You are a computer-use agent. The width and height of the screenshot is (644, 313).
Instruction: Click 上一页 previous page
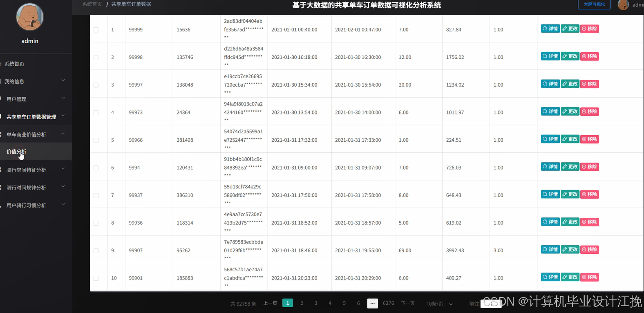[270, 303]
